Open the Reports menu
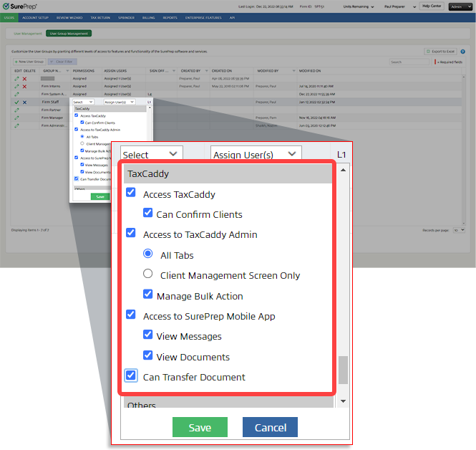The image size is (476, 450). tap(170, 18)
